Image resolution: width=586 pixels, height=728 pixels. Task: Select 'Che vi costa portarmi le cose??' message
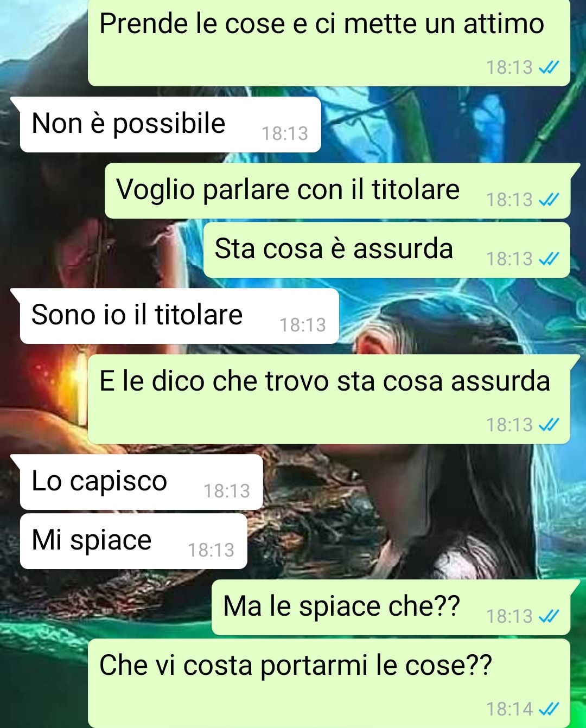point(329,684)
